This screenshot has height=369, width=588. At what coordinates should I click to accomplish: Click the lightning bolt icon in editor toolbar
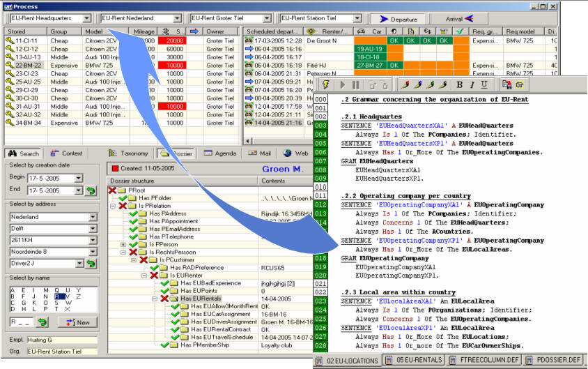point(325,84)
